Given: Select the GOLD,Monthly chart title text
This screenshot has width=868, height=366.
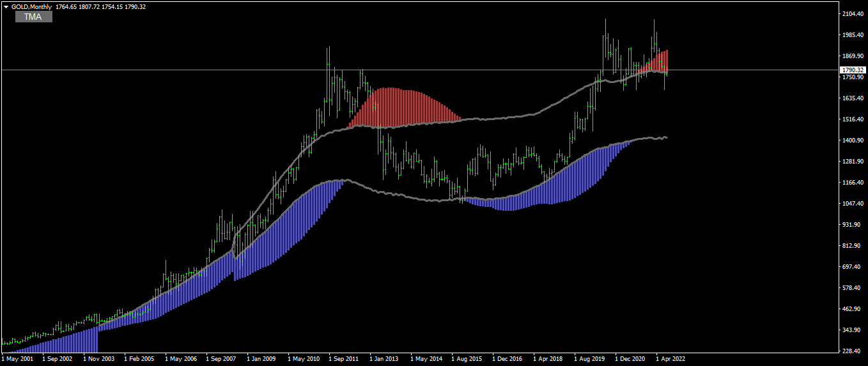Looking at the screenshot, I should tap(31, 6).
